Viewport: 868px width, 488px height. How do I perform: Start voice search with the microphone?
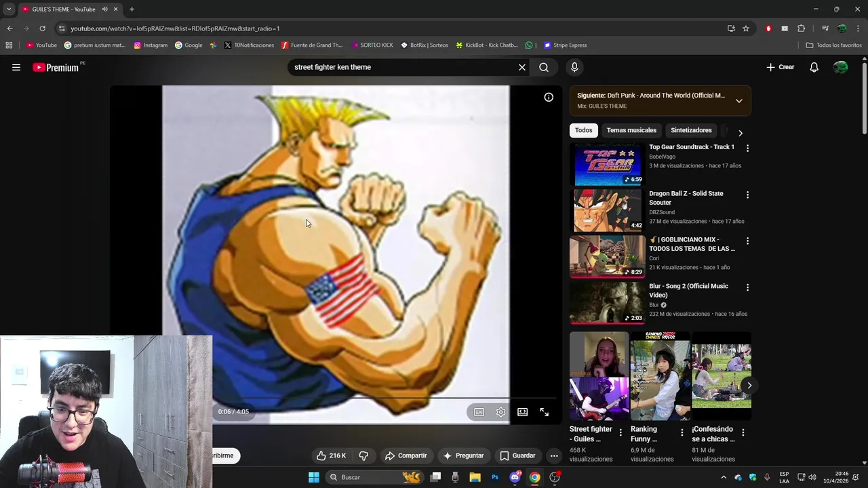(x=574, y=67)
